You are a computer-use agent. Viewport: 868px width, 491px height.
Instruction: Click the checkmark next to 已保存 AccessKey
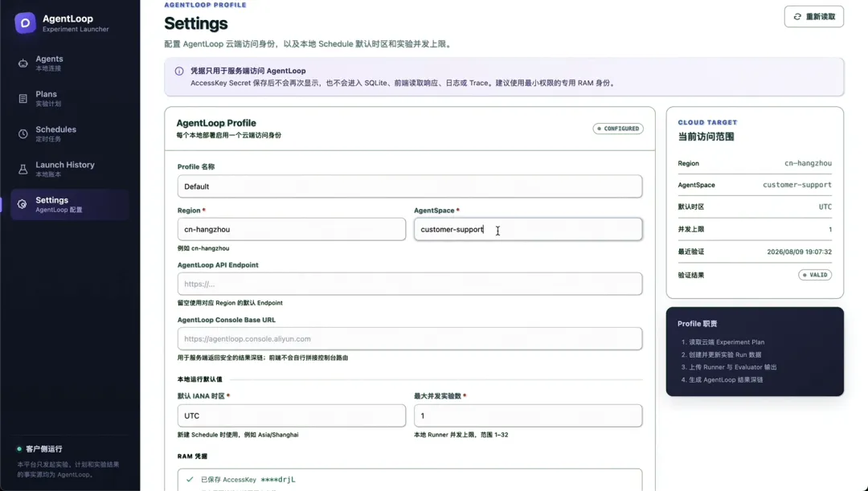coord(190,480)
